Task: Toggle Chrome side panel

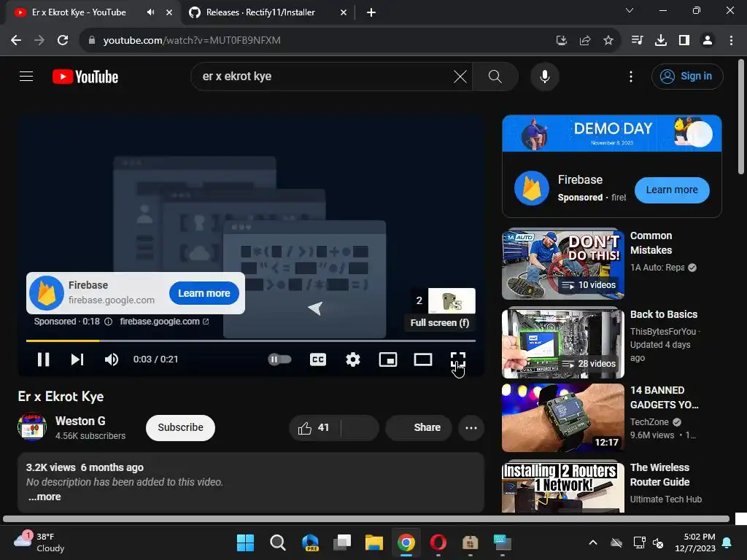Action: pyautogui.click(x=684, y=41)
